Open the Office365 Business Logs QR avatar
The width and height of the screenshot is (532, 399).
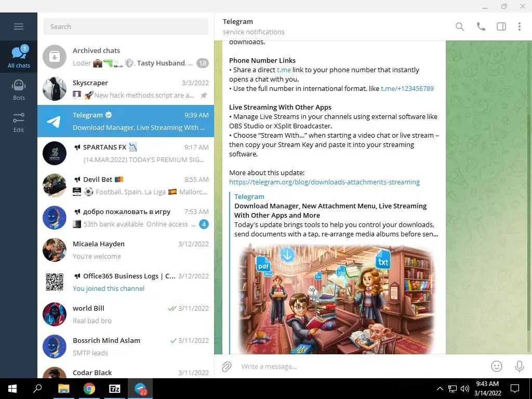(x=54, y=282)
